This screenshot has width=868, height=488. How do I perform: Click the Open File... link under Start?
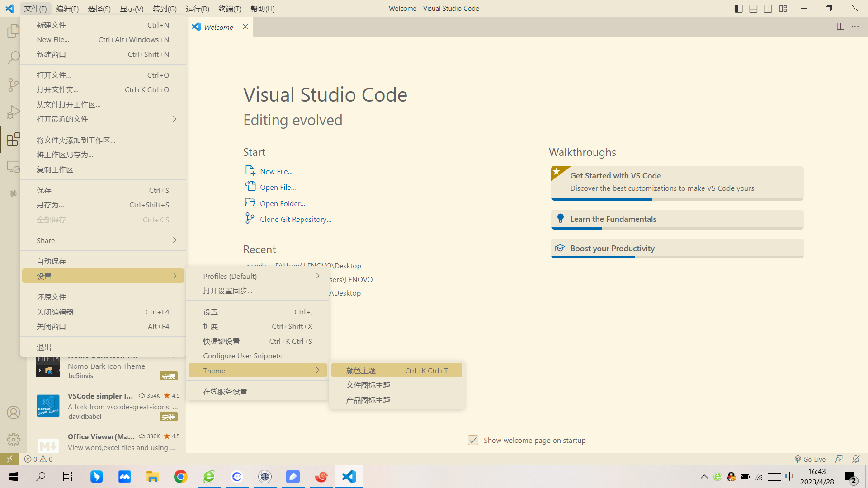click(x=278, y=187)
